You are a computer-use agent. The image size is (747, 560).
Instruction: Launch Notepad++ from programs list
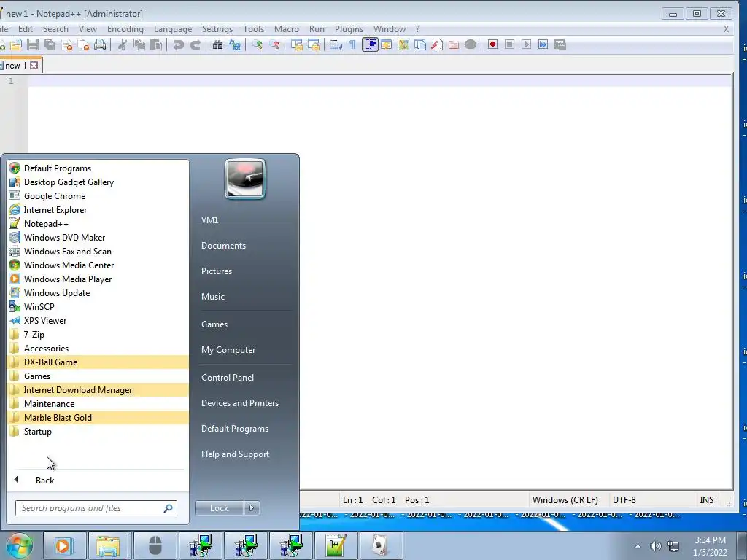click(98, 223)
